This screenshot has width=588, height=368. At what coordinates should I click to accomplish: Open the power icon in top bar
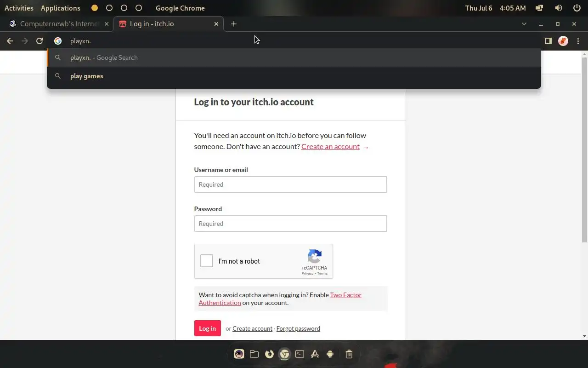(x=577, y=8)
